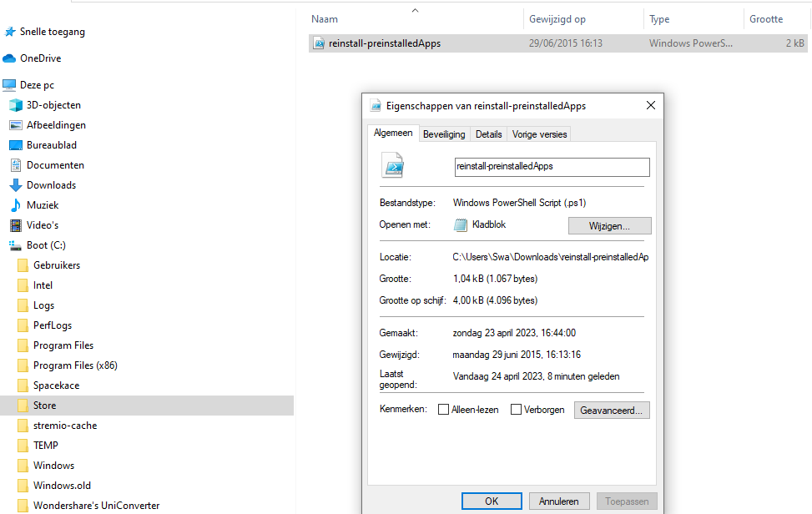This screenshot has width=812, height=514.
Task: Sort by the Grootte column header
Action: (x=766, y=19)
